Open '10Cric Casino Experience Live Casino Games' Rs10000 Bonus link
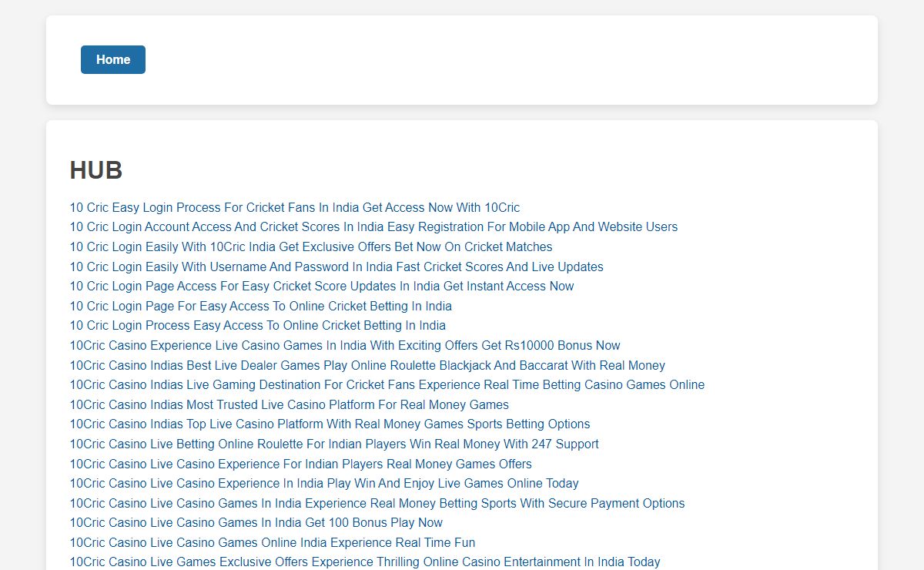The image size is (924, 570). (x=345, y=345)
